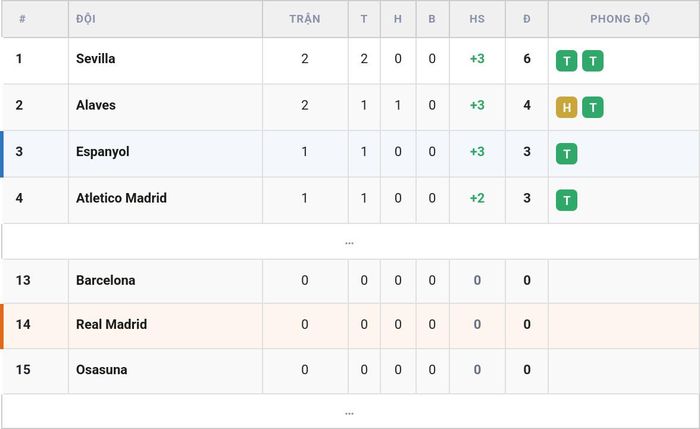Open the Barcelona team link
Screen dimensions: 700x429
pyautogui.click(x=105, y=280)
